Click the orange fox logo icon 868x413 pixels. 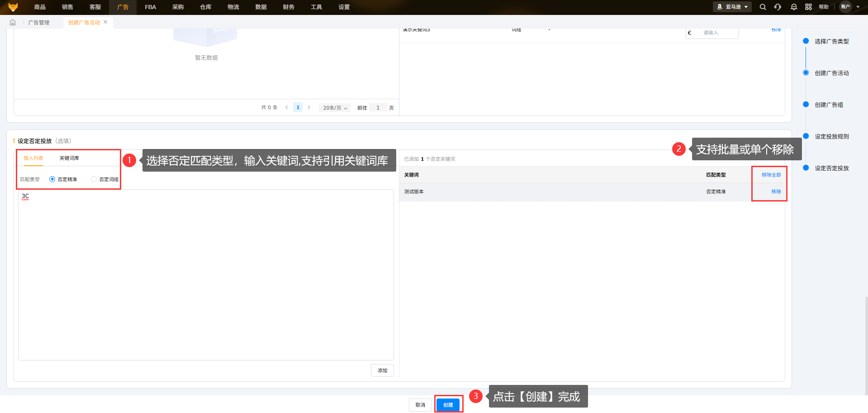coord(13,7)
